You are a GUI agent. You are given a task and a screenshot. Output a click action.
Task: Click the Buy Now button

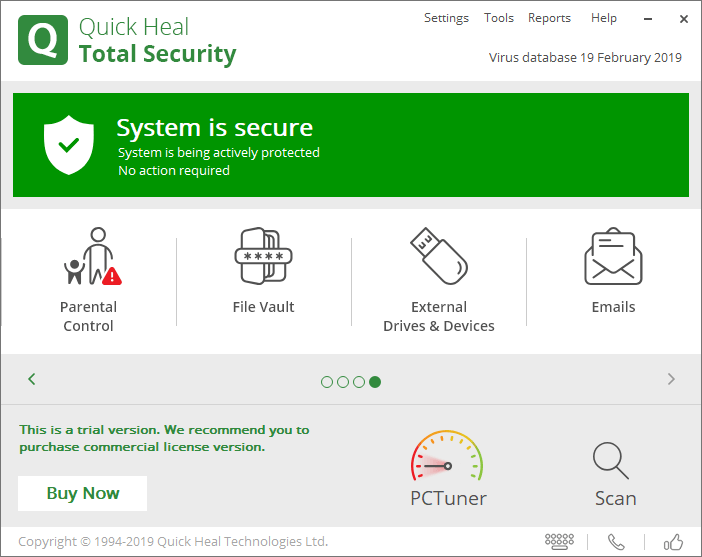click(82, 493)
